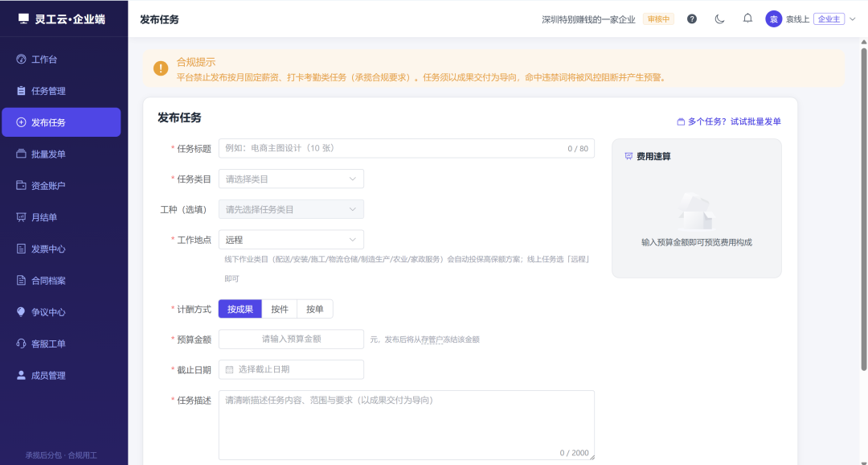The image size is (868, 465).
Task: Click batch icon beside 多个任务 link
Action: click(x=681, y=122)
